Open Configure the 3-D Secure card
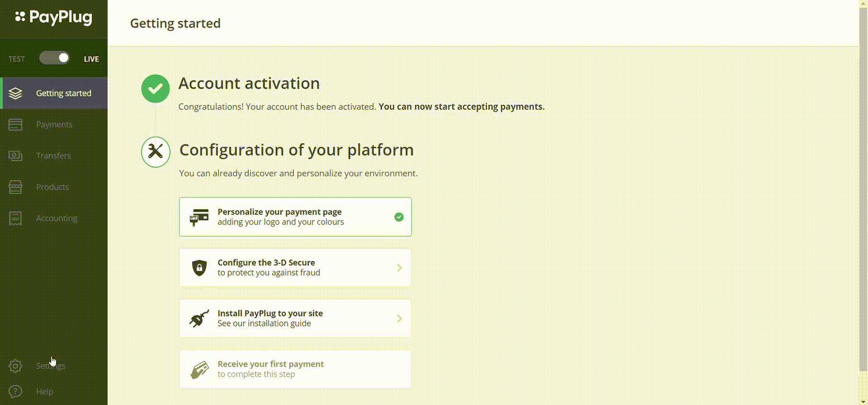 [295, 267]
